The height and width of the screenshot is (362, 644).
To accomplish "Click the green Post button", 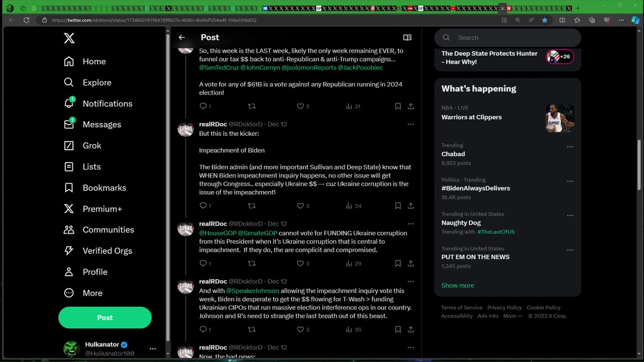I will (x=105, y=318).
